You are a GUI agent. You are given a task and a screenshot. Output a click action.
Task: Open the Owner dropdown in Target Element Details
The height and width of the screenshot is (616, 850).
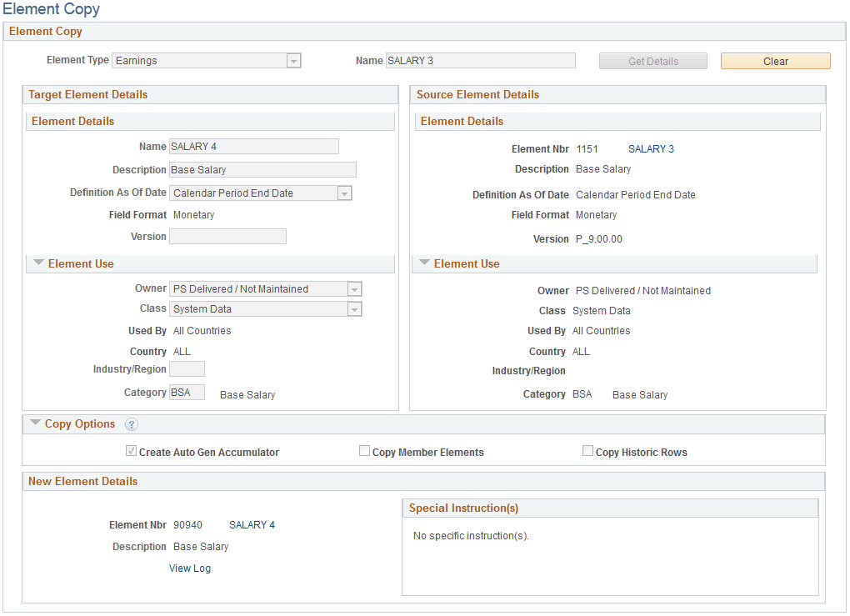(x=354, y=288)
